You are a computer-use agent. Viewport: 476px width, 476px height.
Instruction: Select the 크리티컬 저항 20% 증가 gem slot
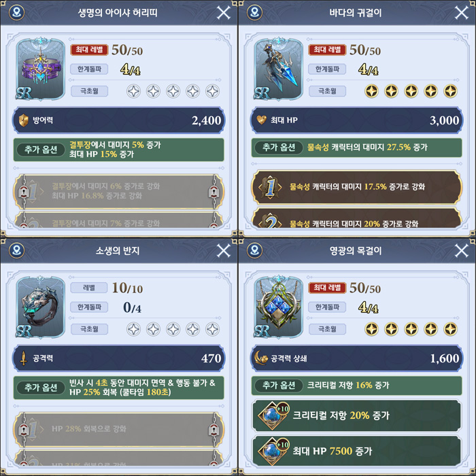(x=357, y=415)
